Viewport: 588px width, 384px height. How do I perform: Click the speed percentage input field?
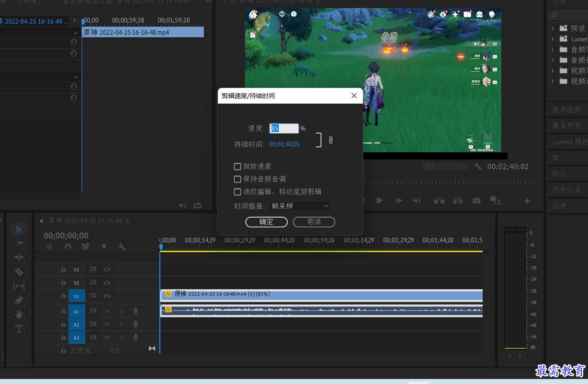[x=284, y=128]
